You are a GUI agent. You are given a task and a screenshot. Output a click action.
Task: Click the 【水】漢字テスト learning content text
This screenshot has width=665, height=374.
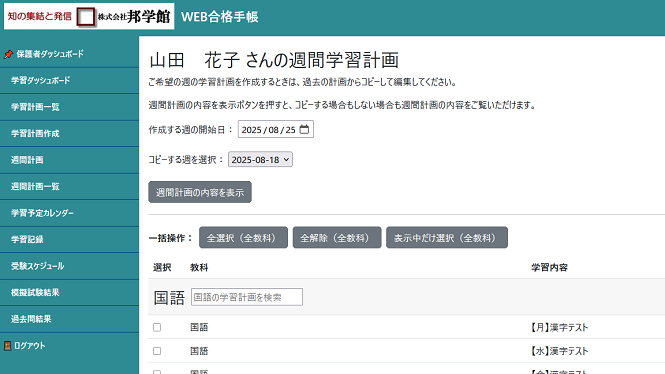(x=559, y=351)
